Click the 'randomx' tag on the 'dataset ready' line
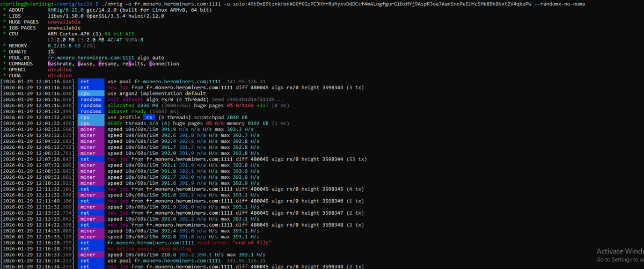The width and height of the screenshot is (644, 269). 91,111
